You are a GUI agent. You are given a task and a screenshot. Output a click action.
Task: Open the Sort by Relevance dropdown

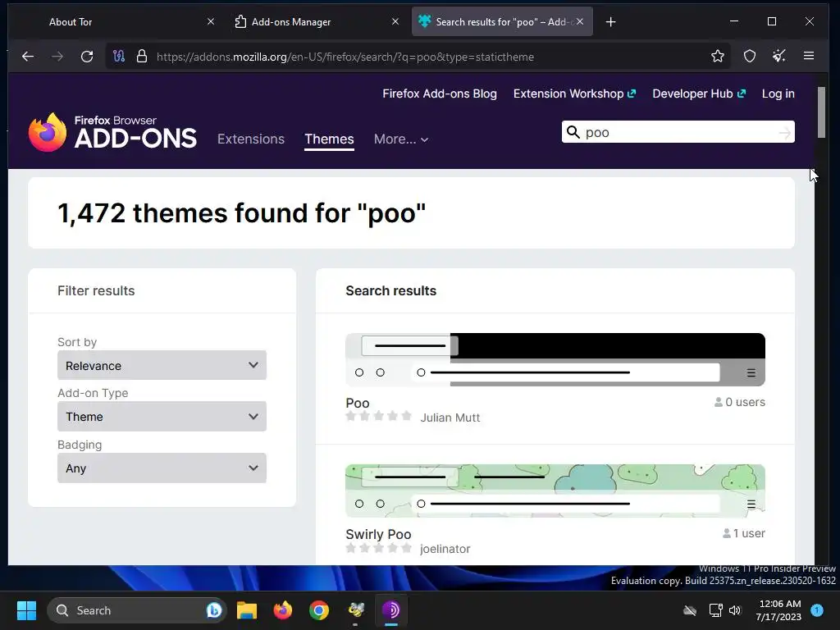click(162, 365)
